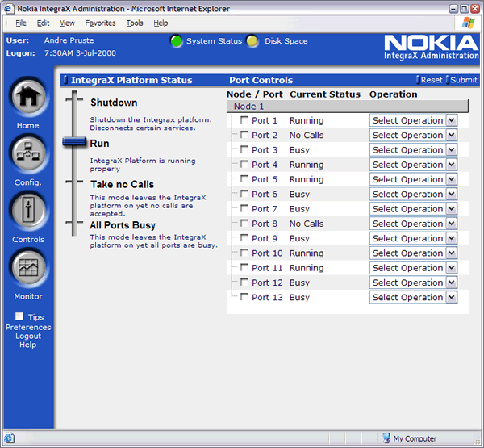
Task: Open the sidebar Help link
Action: tap(28, 345)
